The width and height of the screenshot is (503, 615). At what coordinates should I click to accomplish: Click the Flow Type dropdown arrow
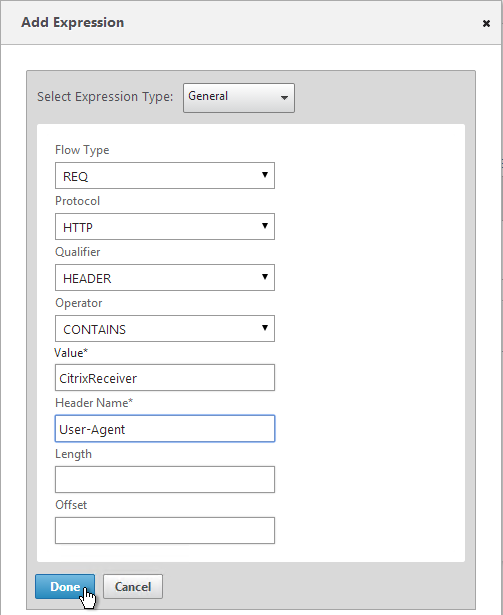click(265, 175)
